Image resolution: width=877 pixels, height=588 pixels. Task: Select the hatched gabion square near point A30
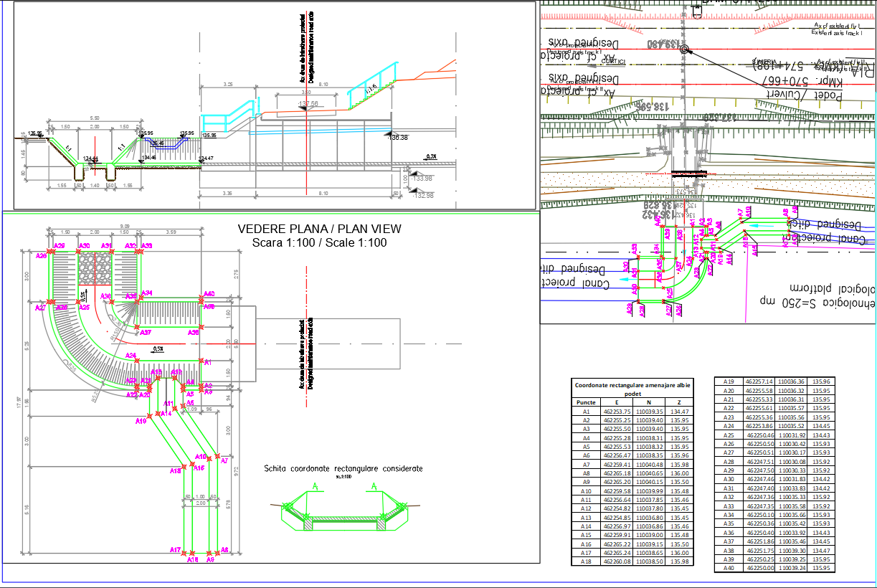click(x=94, y=267)
